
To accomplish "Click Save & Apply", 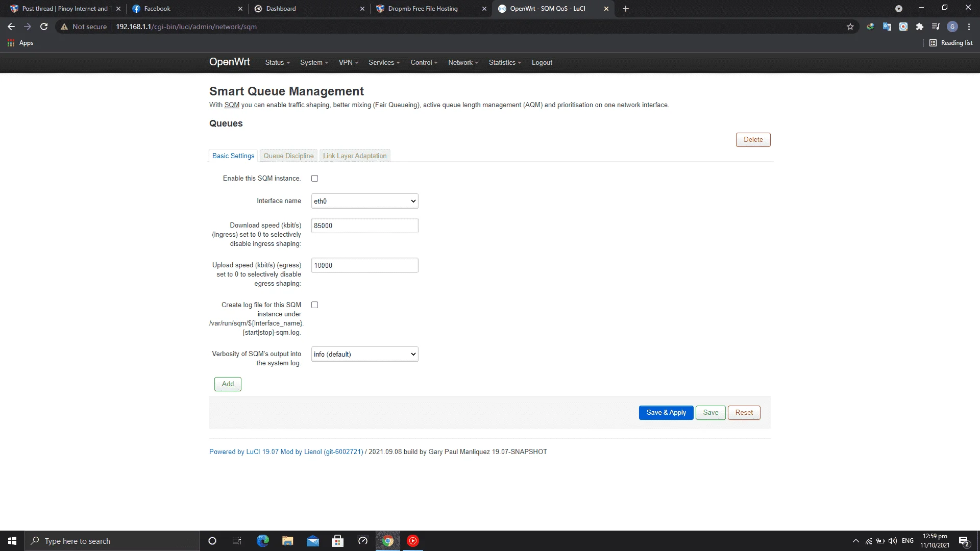I will pos(666,413).
